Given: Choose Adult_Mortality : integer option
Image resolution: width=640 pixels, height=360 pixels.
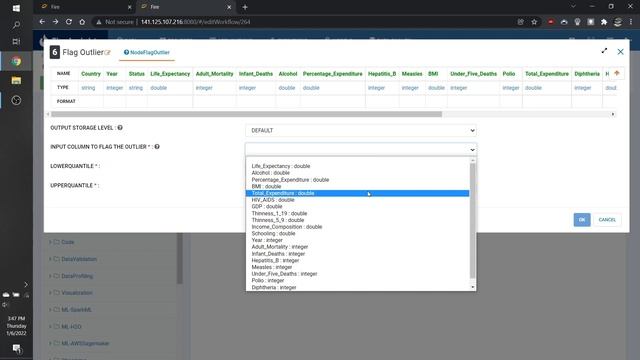Looking at the screenshot, I should coord(358,247).
